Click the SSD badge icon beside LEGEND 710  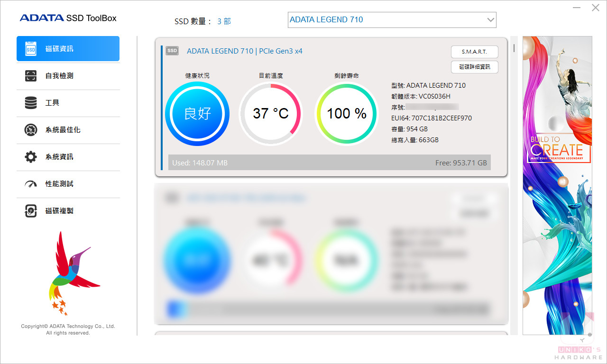[x=172, y=51]
